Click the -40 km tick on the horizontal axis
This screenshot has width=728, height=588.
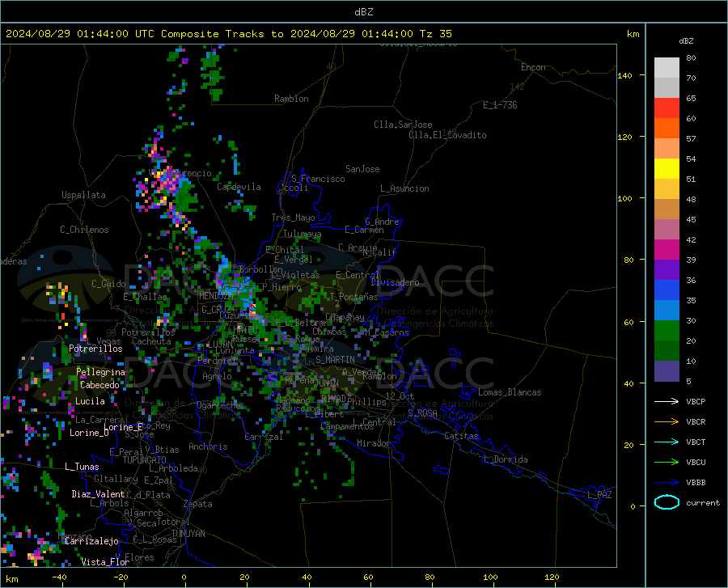[59, 577]
